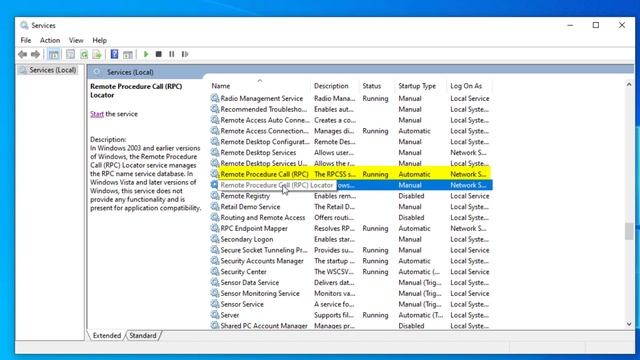Go back with the toolbar Back arrow
Viewport: 640px width, 360px height.
coord(22,54)
